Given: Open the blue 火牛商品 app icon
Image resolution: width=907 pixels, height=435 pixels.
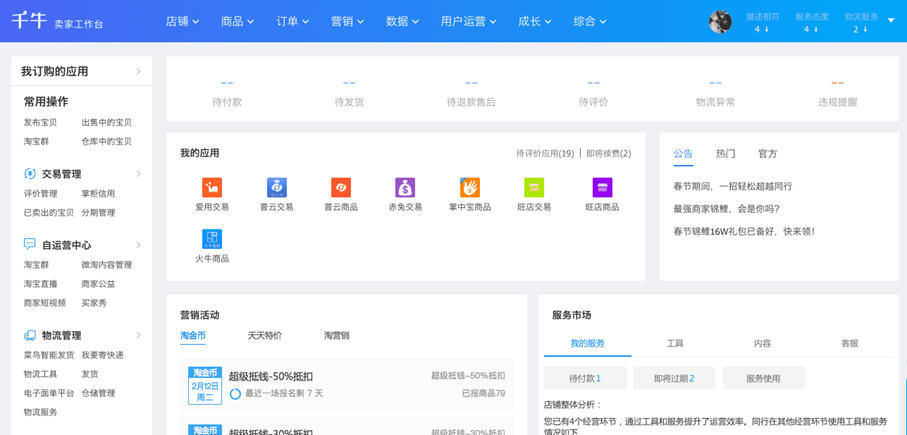Looking at the screenshot, I should (212, 238).
